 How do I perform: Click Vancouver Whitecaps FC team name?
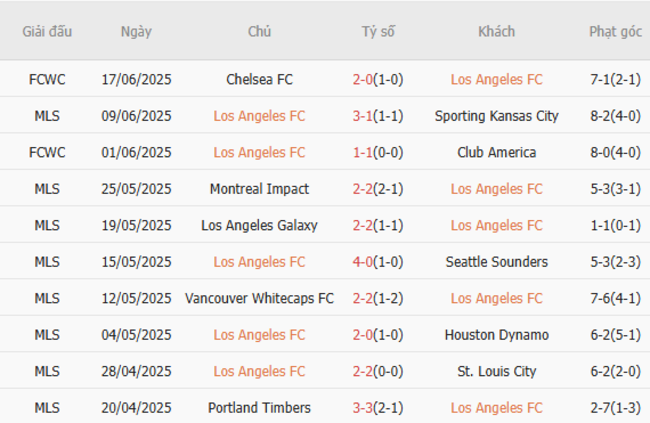(259, 298)
